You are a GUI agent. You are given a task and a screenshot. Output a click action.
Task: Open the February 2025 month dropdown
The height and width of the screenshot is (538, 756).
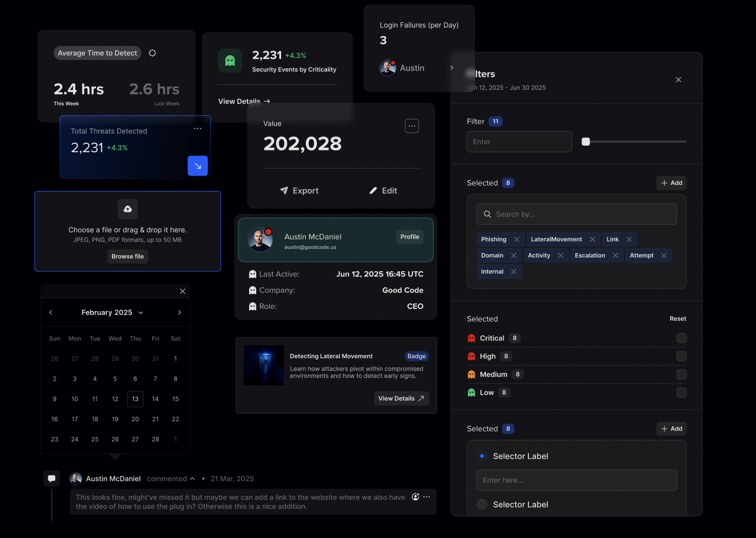click(112, 312)
